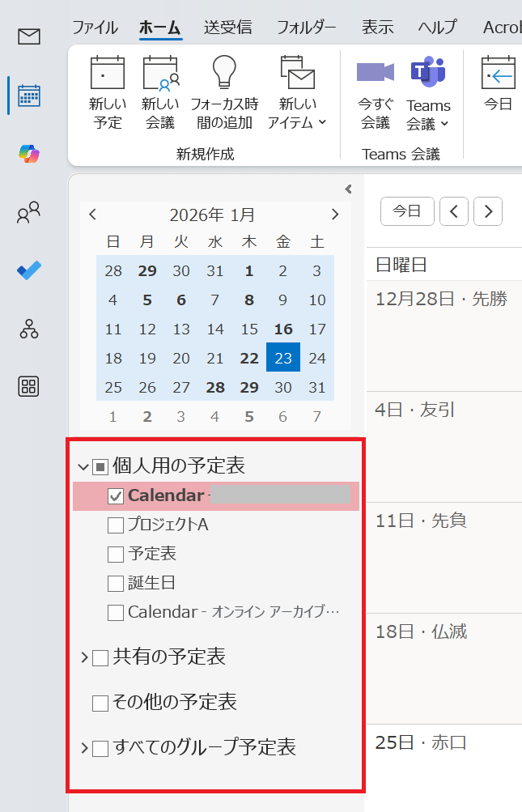Go back with the previous period button

coord(454,211)
